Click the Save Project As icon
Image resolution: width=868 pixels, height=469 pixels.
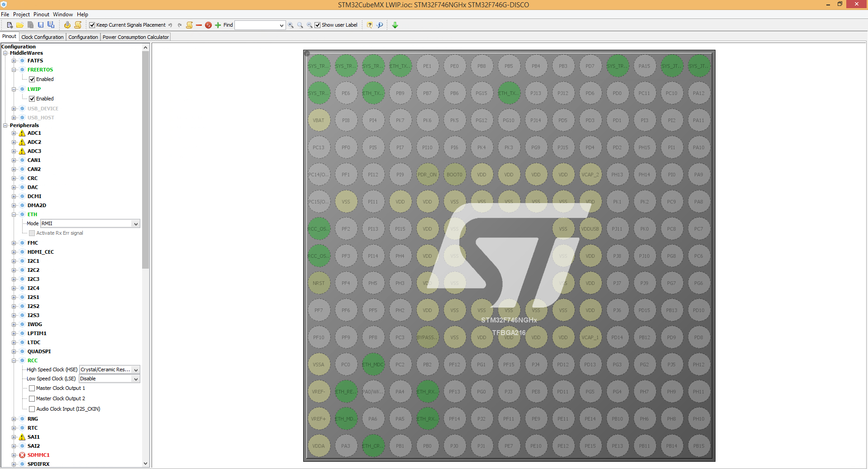[x=51, y=25]
